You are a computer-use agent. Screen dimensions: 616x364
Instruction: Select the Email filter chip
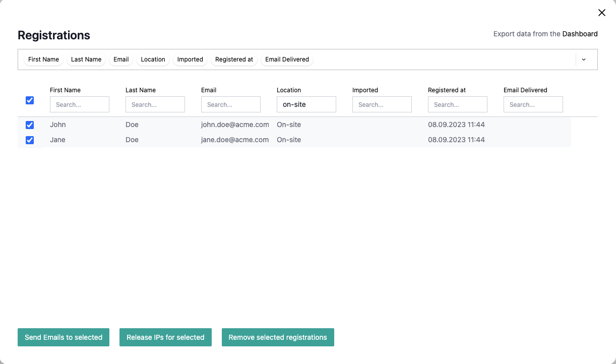[120, 59]
